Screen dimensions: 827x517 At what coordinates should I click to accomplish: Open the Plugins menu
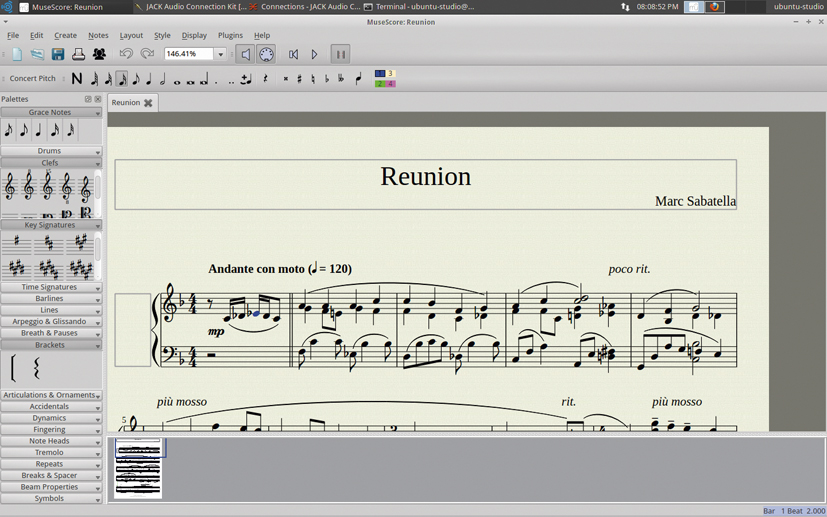(230, 35)
